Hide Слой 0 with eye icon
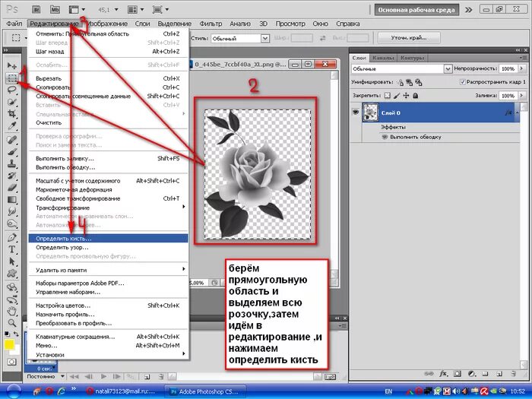Screen dimensions: 532x399 355,112
